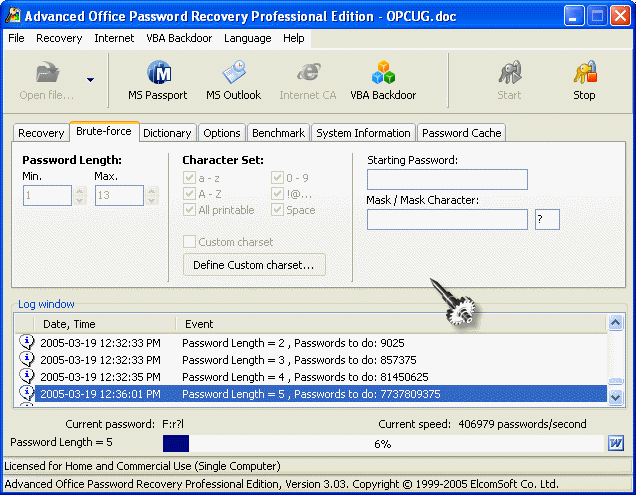Click info icon of Password Length = 3 row
The width and height of the screenshot is (636, 495).
point(27,359)
